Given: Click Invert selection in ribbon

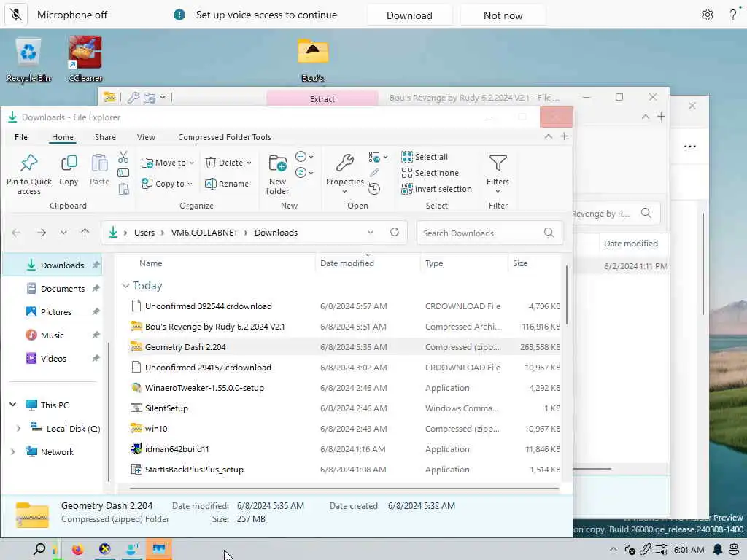Looking at the screenshot, I should point(436,189).
